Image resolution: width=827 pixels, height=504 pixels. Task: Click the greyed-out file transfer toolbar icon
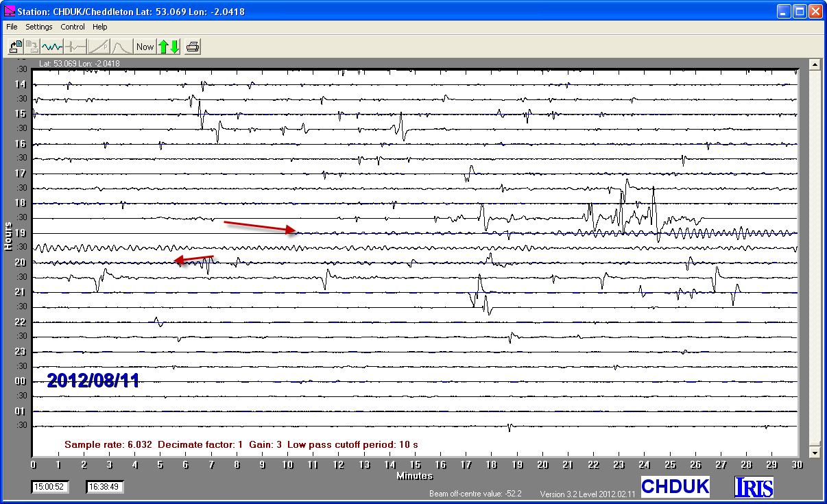tap(32, 47)
